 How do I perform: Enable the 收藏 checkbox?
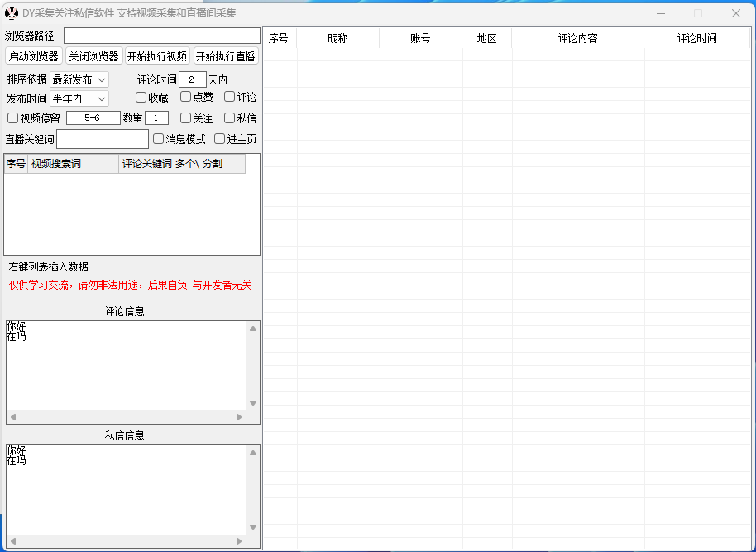tap(141, 97)
